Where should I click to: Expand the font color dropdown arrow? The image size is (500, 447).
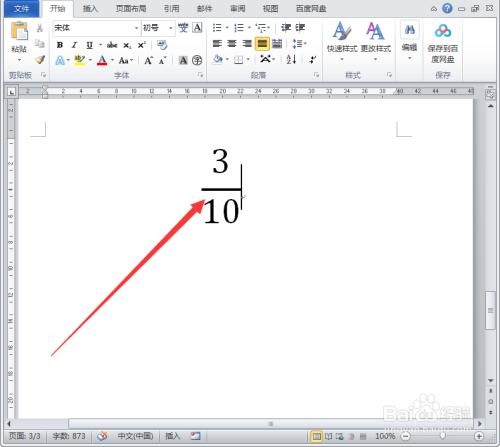pyautogui.click(x=112, y=60)
